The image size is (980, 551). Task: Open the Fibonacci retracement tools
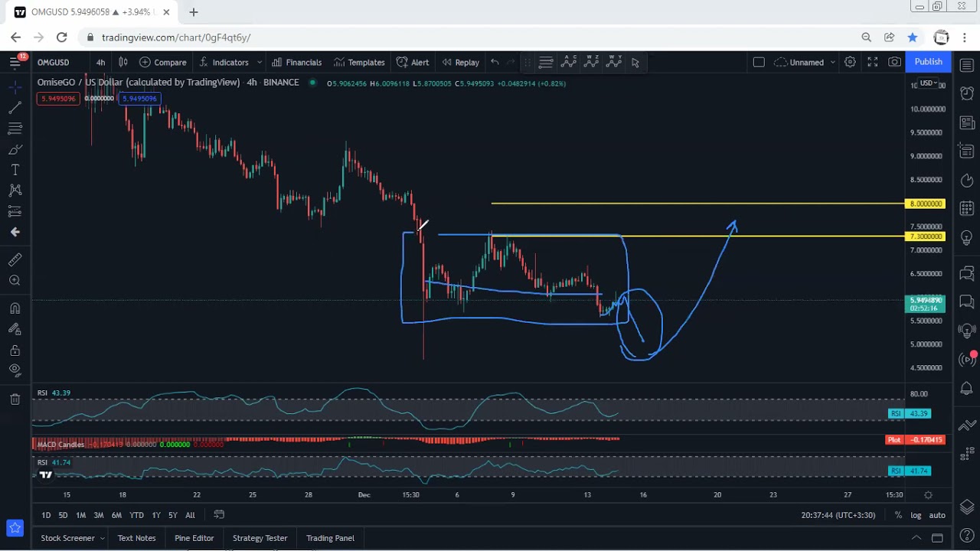[x=15, y=129]
